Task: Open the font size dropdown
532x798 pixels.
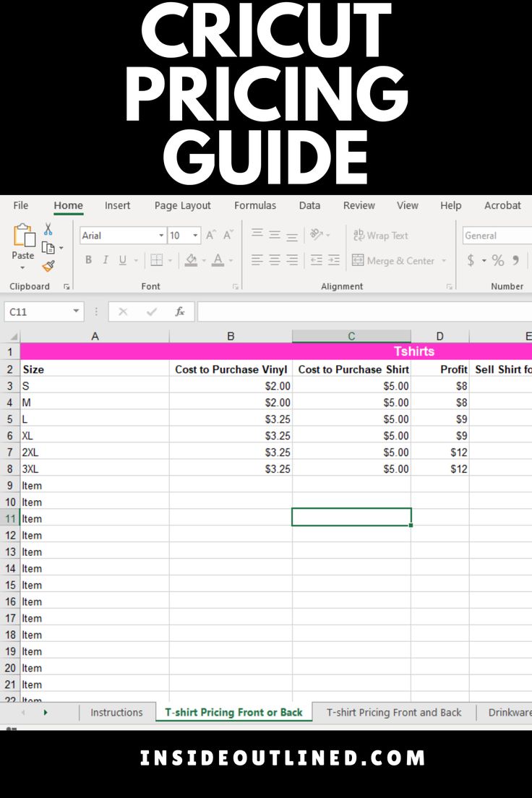Action: [195, 235]
